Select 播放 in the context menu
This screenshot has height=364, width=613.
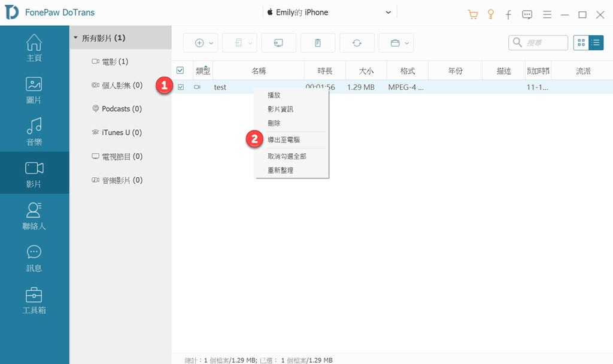(275, 95)
